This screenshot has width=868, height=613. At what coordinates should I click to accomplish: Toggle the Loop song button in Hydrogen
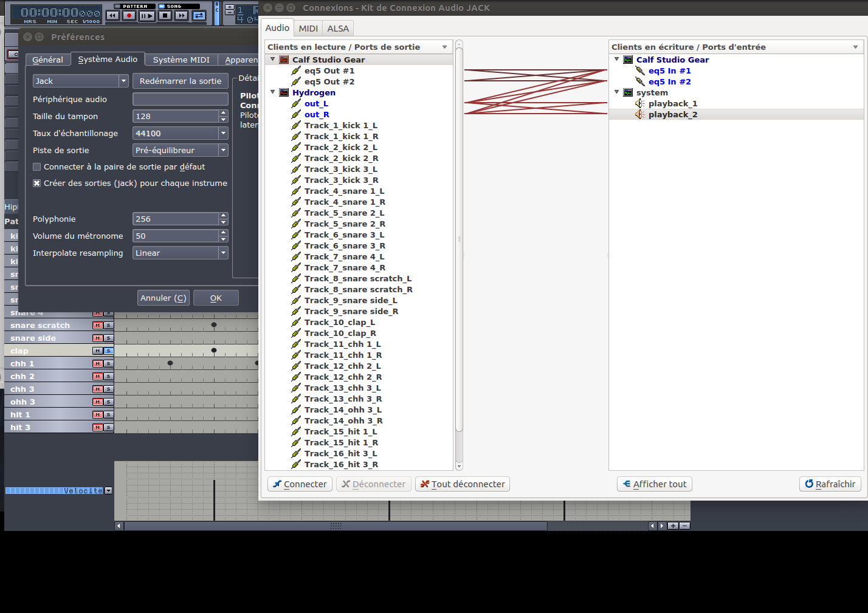199,16
